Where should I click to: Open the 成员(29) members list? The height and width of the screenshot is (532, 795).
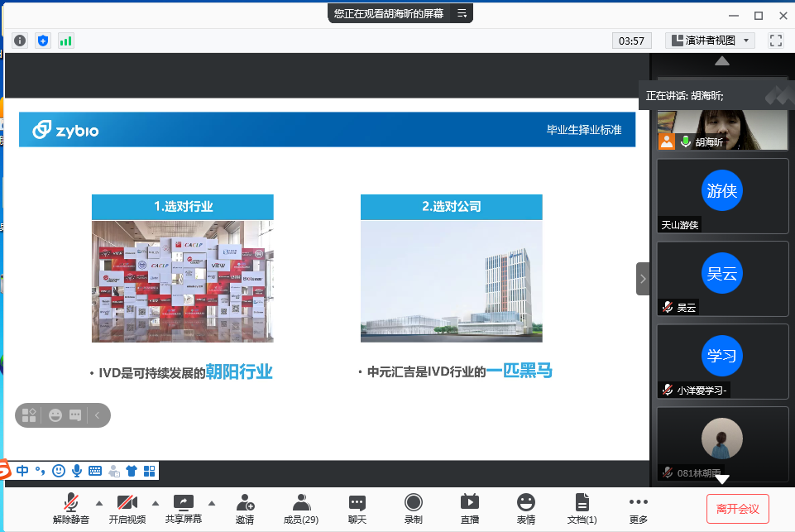tap(301, 509)
